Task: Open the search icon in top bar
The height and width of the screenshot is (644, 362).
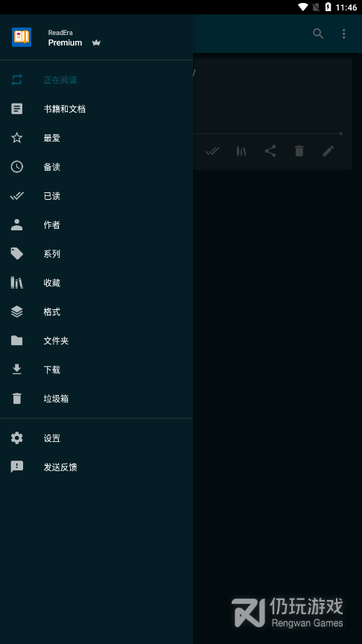Action: (x=318, y=34)
